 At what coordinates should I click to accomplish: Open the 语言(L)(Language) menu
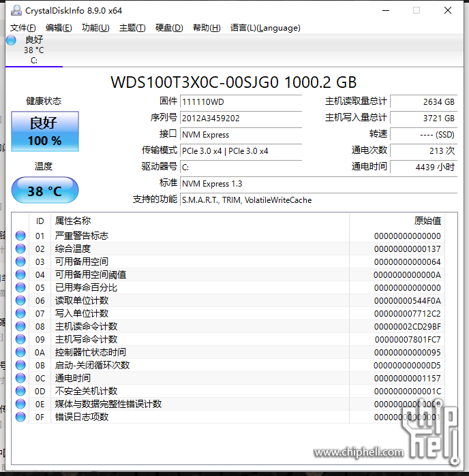265,28
